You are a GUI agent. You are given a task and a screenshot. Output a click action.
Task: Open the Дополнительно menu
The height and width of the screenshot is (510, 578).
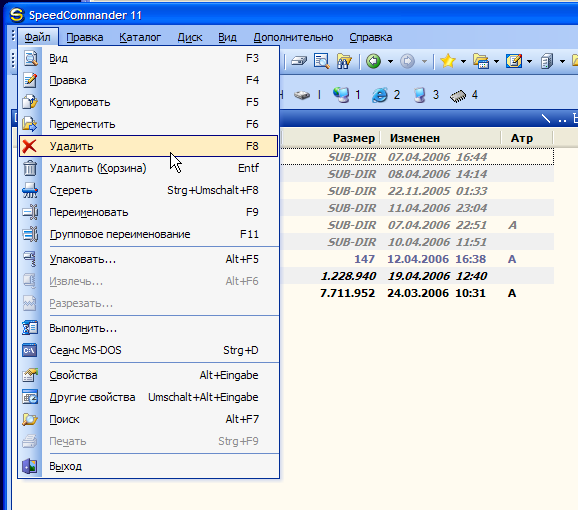click(293, 37)
